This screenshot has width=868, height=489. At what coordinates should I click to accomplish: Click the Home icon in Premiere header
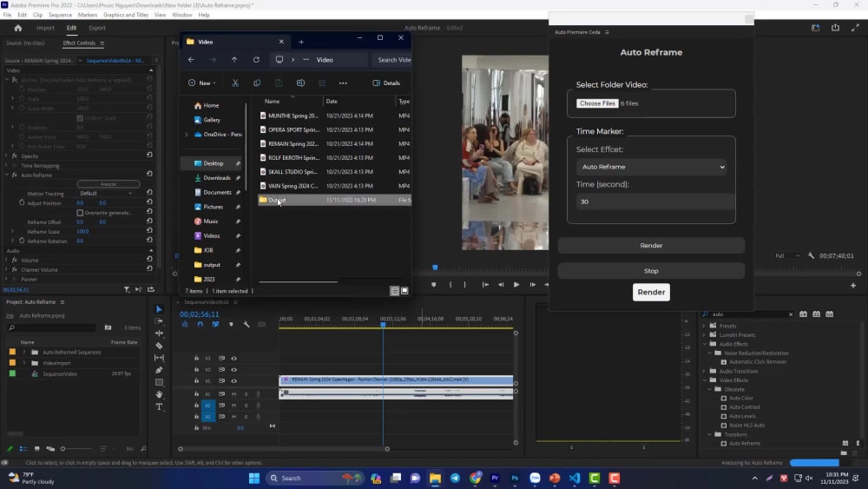click(x=17, y=28)
